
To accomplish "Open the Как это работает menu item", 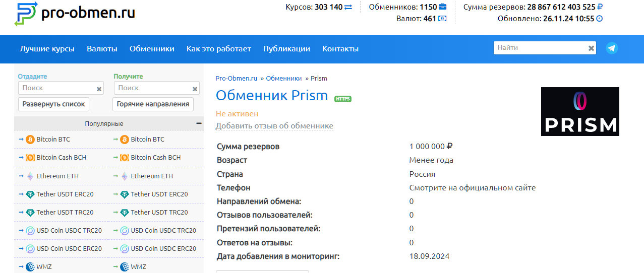I will point(219,49).
